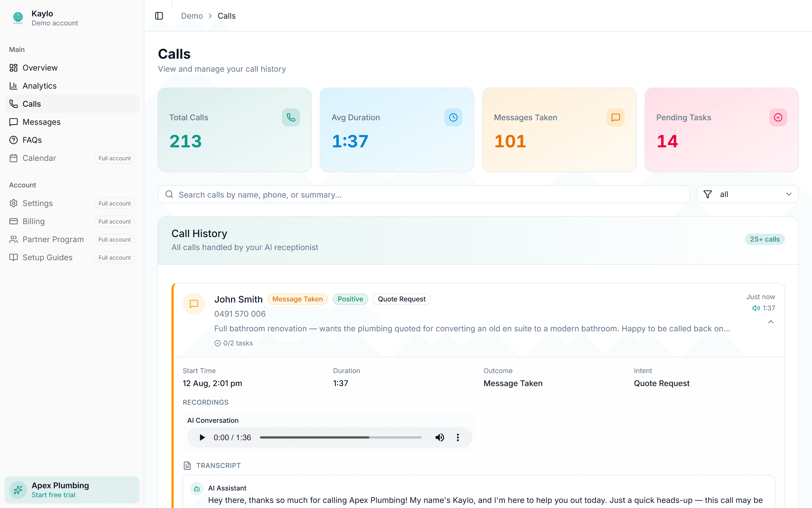Screen dimensions: 812x508
Task: Click the Transcript document icon
Action: point(187,465)
